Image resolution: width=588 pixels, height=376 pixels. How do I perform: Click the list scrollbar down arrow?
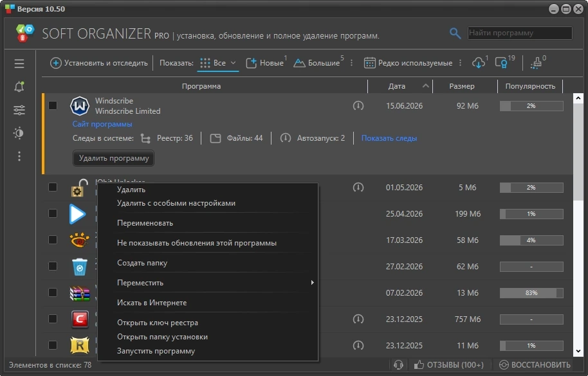pos(578,352)
